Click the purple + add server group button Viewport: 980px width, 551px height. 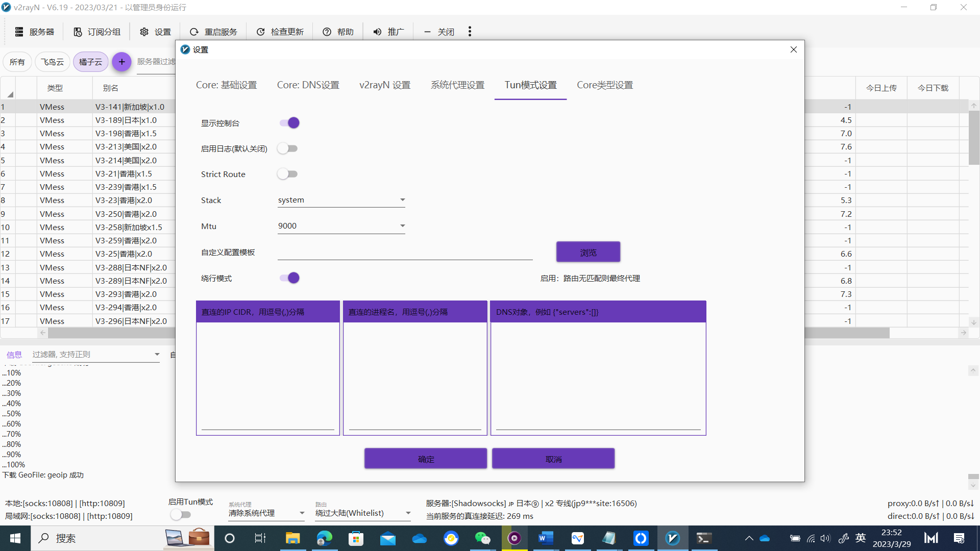[x=121, y=62]
